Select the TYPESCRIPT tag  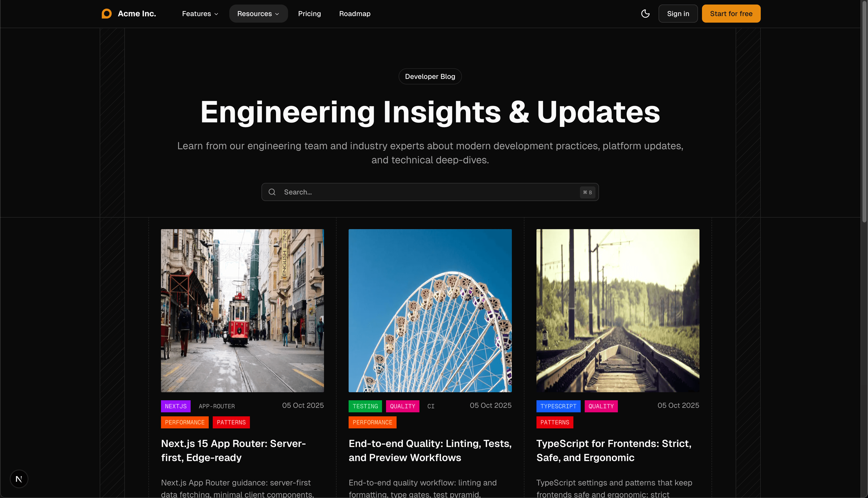[x=558, y=406]
